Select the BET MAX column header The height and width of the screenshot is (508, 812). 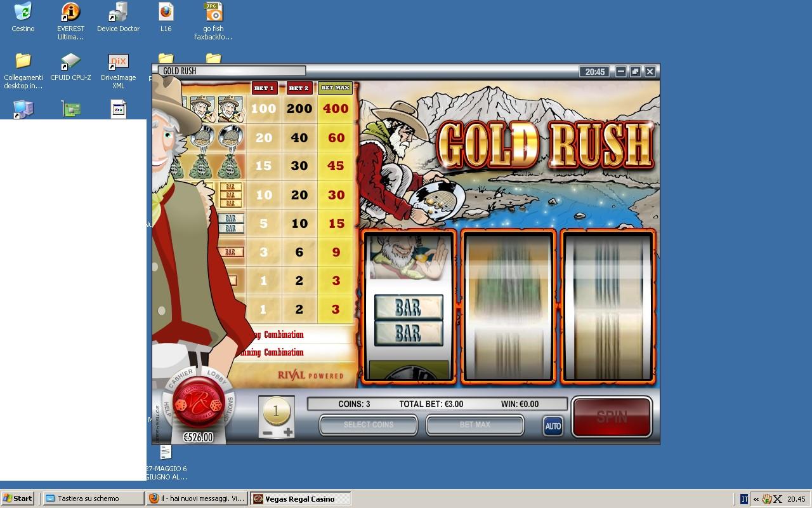point(336,88)
